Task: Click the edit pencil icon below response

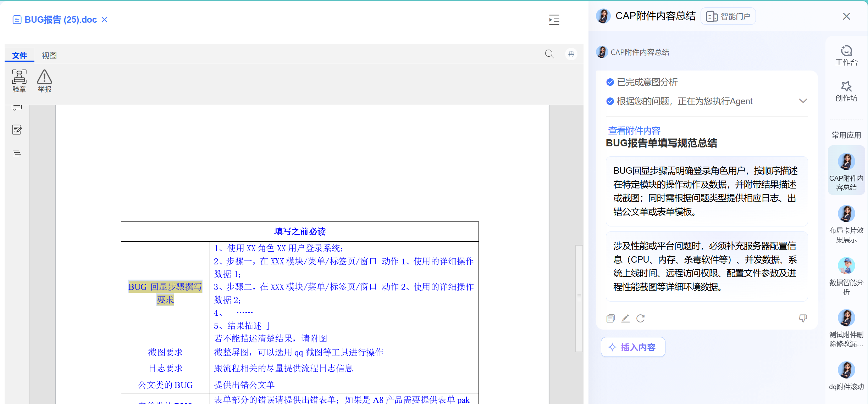Action: click(x=625, y=318)
